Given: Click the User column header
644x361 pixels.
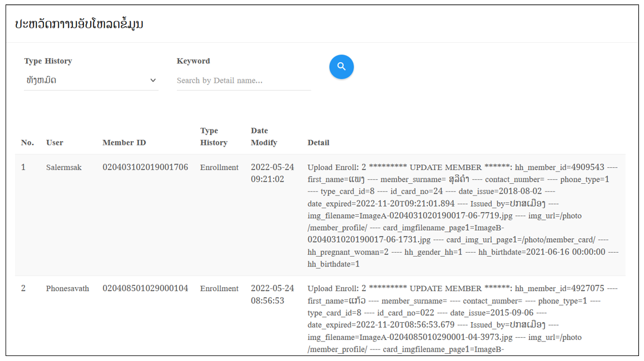Looking at the screenshot, I should (x=55, y=143).
